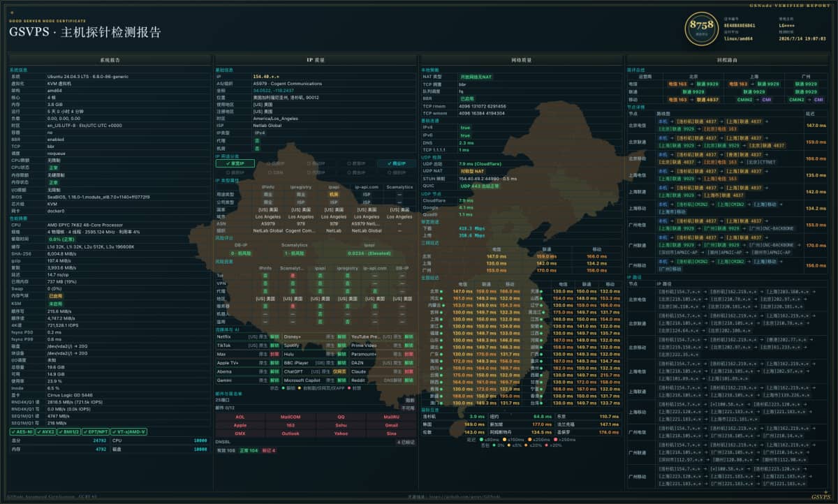Click the 洛杉矶 3.9 ms latency cell

pos(453,417)
